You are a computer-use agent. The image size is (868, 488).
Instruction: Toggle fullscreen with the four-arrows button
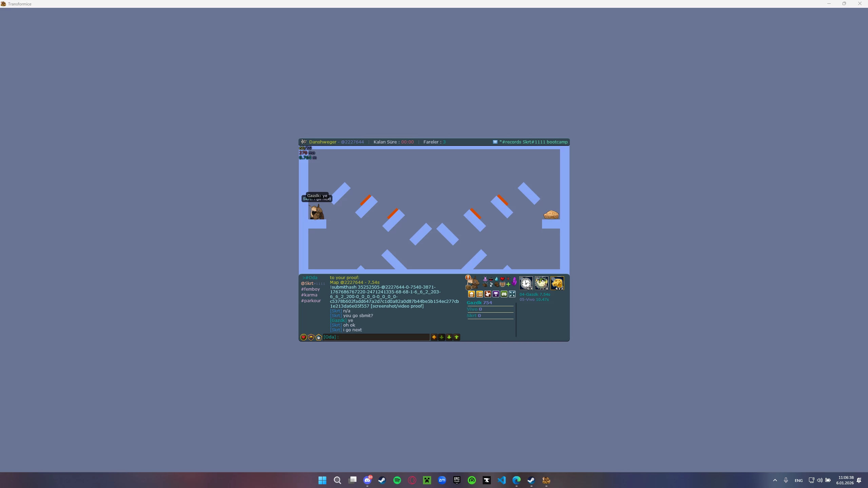point(512,294)
